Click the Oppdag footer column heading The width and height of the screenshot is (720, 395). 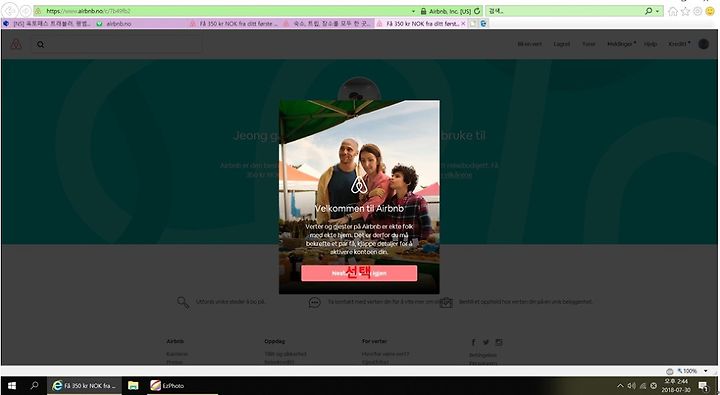(275, 341)
